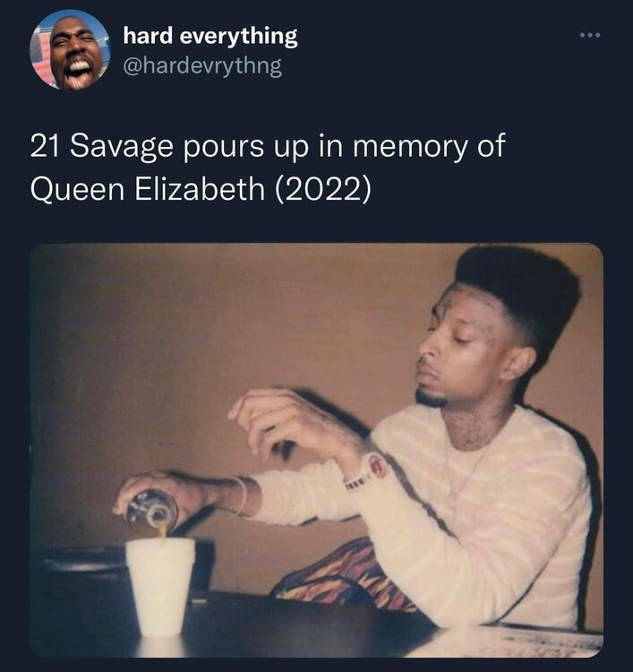Click the word 'memory' in the tweet
The image size is (633, 672).
tap(408, 147)
